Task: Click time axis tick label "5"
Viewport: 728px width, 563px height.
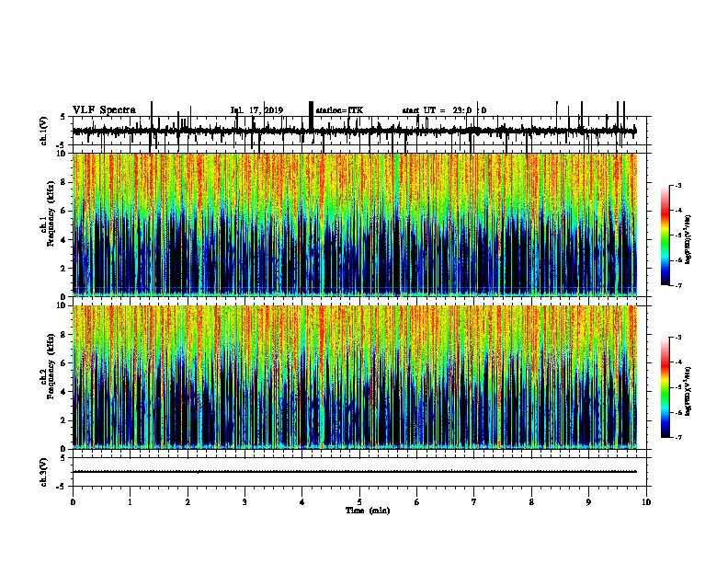Action: [359, 502]
